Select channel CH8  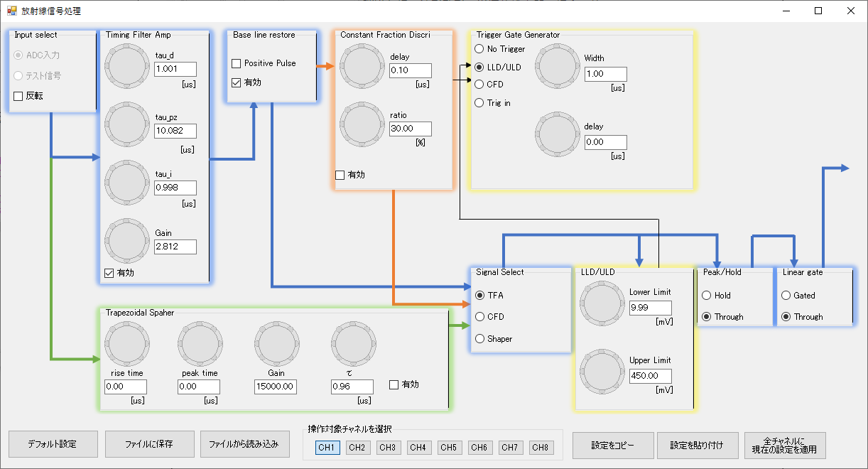(540, 448)
